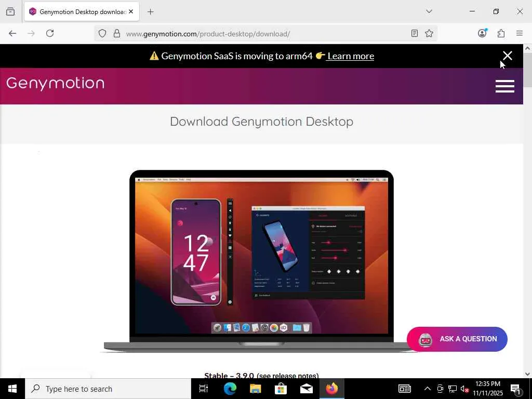Open the Ask a Question chat button
Screen dimensions: 532x399
[x=457, y=339]
